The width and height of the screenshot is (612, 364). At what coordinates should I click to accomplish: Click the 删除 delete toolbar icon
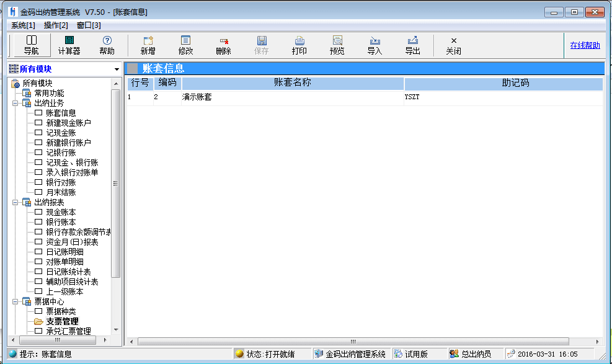(x=223, y=45)
